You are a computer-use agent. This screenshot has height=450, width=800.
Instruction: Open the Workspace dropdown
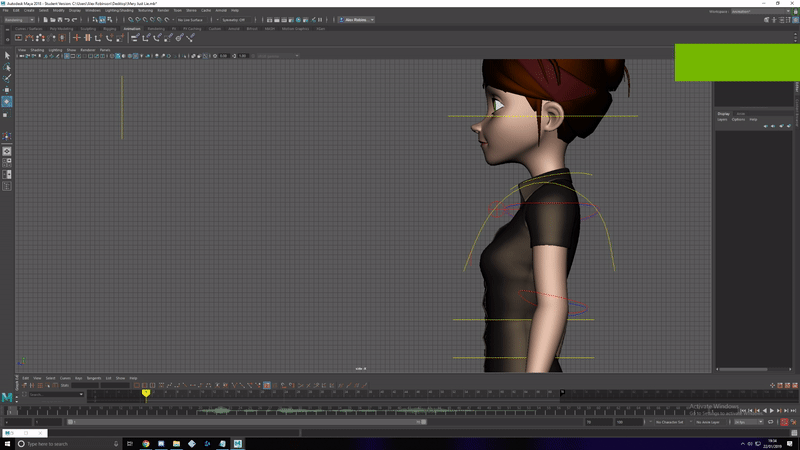point(761,11)
